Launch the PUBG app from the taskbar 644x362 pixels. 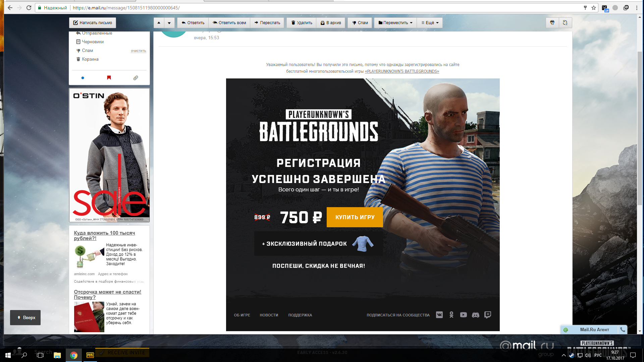point(90,355)
